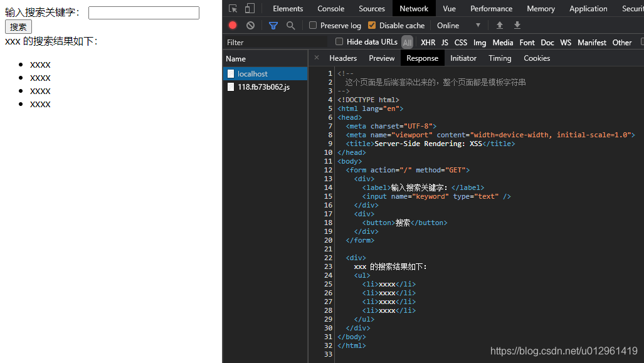Show the Headers tab of request

click(x=343, y=58)
